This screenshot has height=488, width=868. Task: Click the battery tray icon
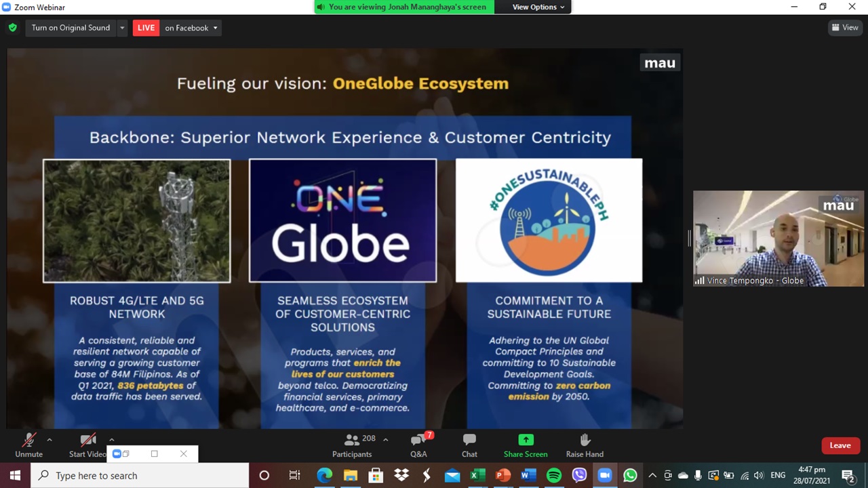click(x=729, y=475)
